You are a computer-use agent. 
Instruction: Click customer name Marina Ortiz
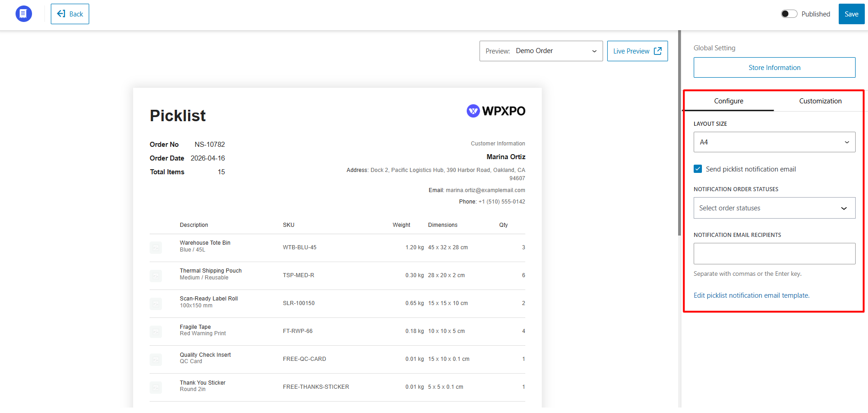[x=506, y=157]
